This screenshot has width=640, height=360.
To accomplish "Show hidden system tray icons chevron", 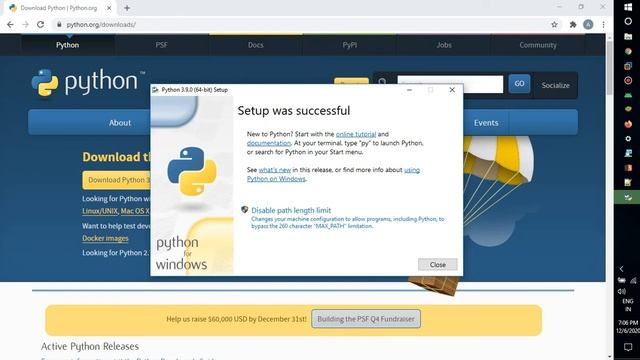I will pos(622,269).
